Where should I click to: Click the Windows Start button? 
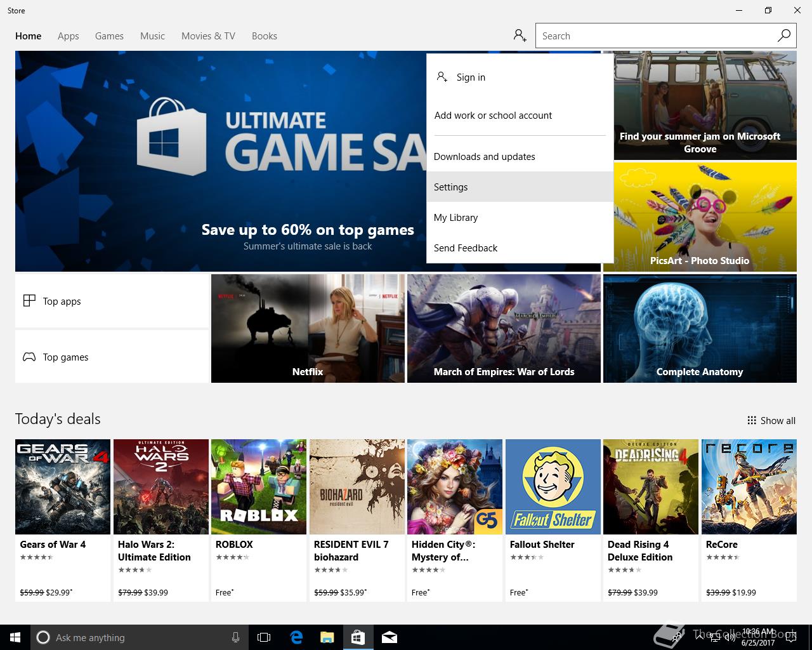15,637
